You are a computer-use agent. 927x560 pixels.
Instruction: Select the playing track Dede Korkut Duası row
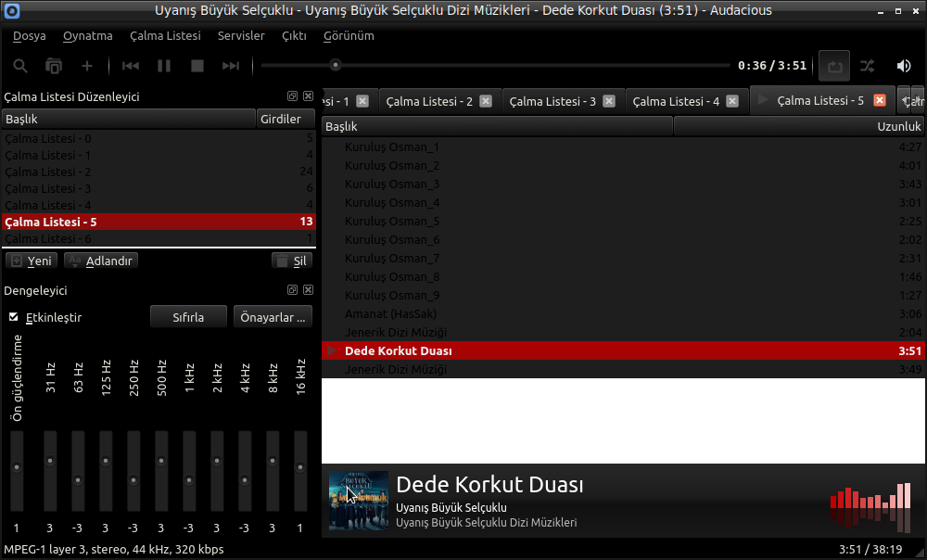point(623,350)
